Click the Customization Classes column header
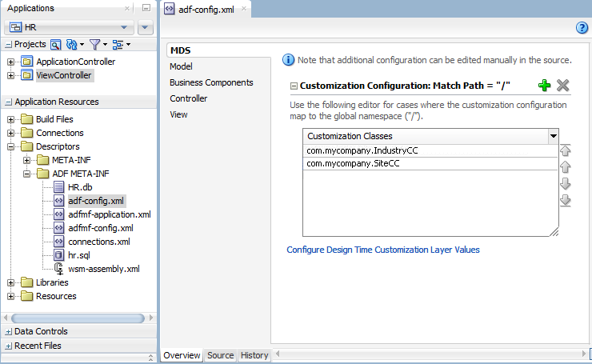 pyautogui.click(x=425, y=136)
